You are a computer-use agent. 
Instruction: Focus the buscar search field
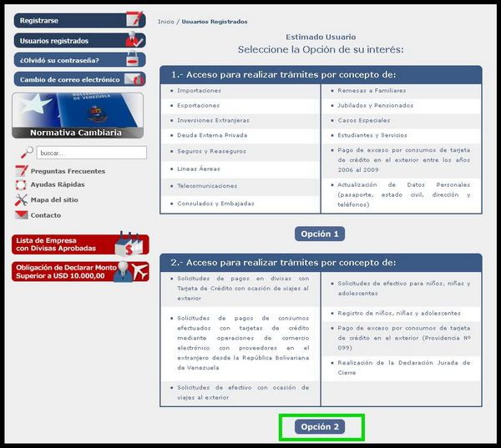92,153
